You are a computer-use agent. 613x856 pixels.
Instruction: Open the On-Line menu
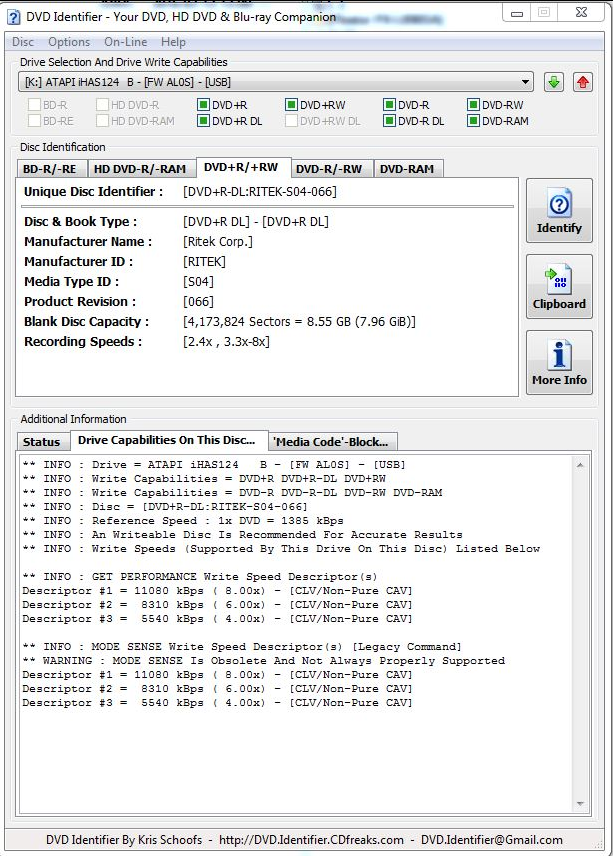click(126, 42)
